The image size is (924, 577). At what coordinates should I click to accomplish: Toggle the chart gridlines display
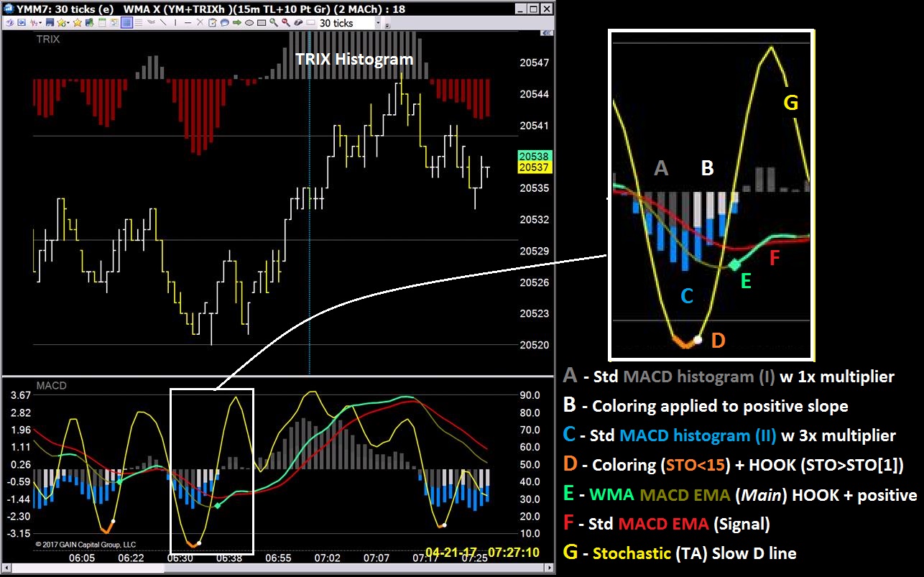(126, 22)
